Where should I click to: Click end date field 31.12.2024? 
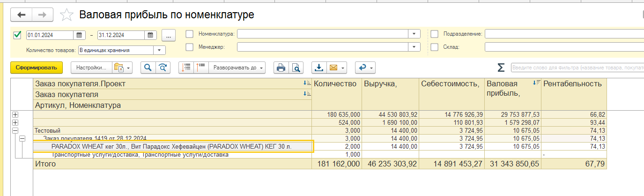(122, 35)
